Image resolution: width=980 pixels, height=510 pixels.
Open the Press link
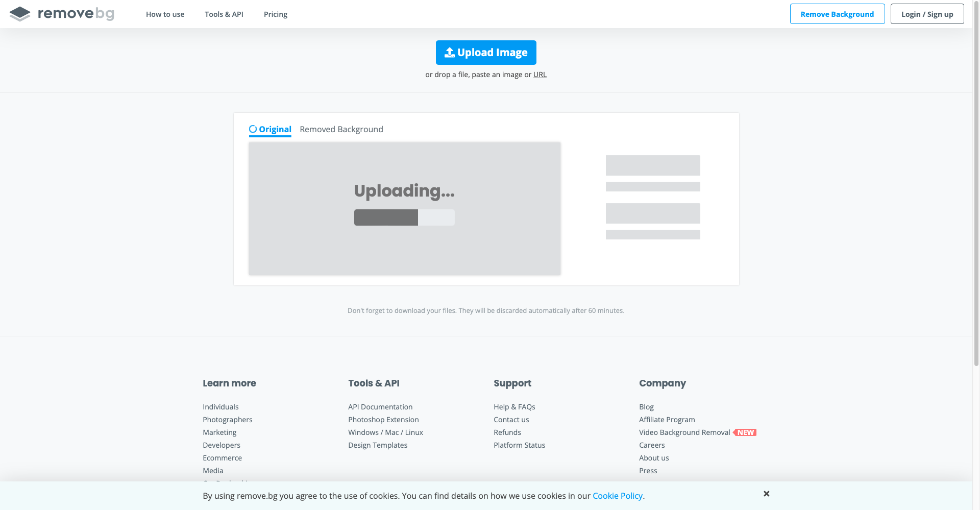click(648, 471)
